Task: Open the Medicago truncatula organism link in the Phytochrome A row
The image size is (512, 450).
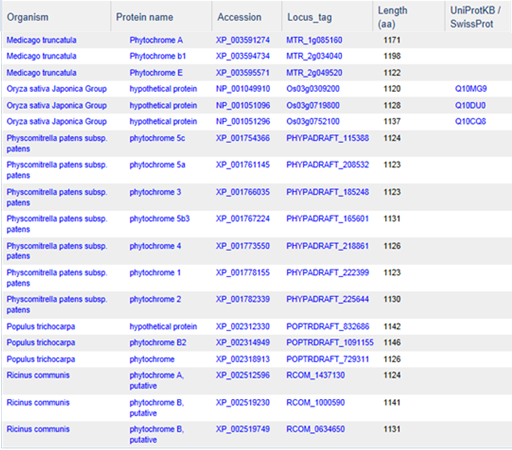Action: pyautogui.click(x=41, y=40)
